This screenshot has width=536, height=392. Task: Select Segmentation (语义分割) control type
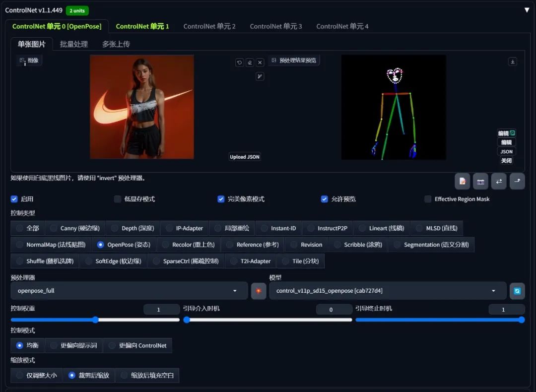click(431, 244)
